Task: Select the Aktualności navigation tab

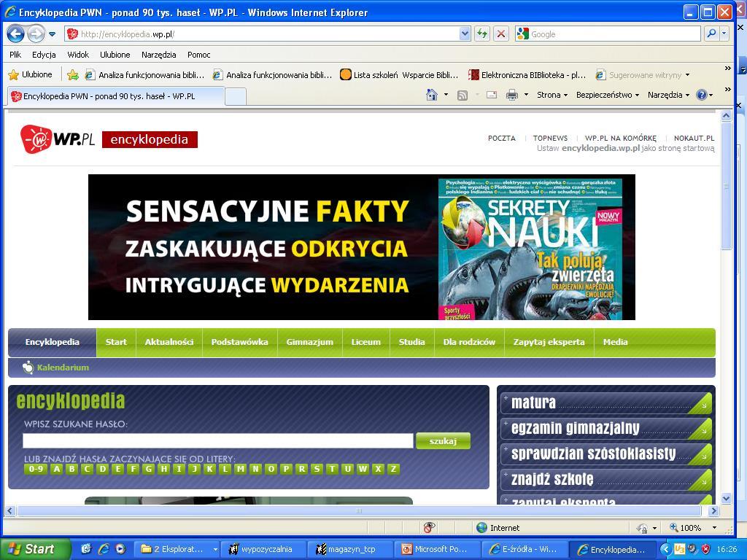Action: (169, 342)
